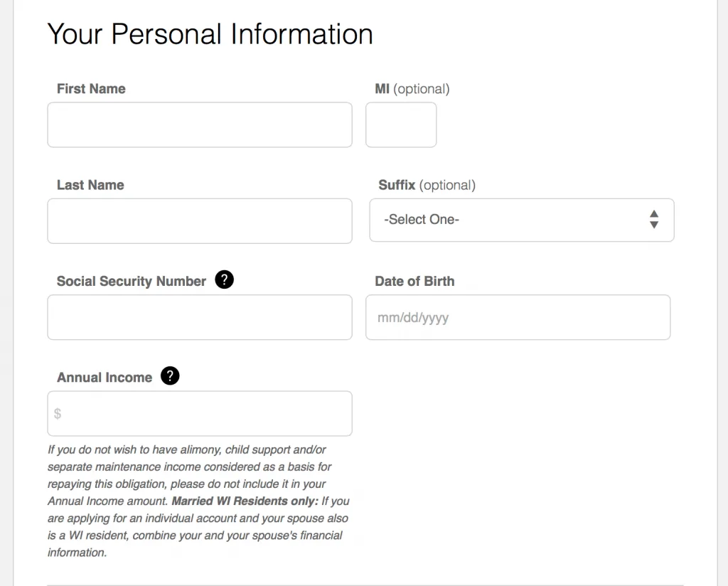The height and width of the screenshot is (586, 728).
Task: Click the "Suffix (optional)" label
Action: click(x=427, y=185)
